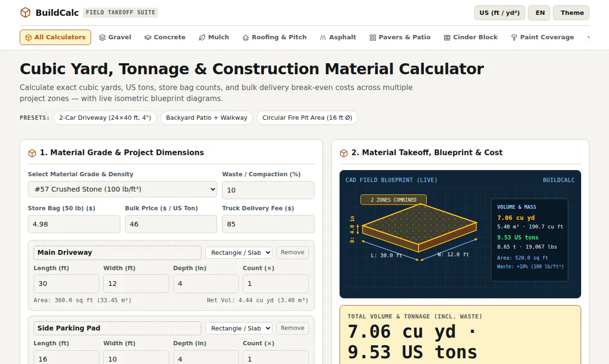609x364 pixels.
Task: Click the BuildCalc cube logo icon
Action: (x=25, y=13)
